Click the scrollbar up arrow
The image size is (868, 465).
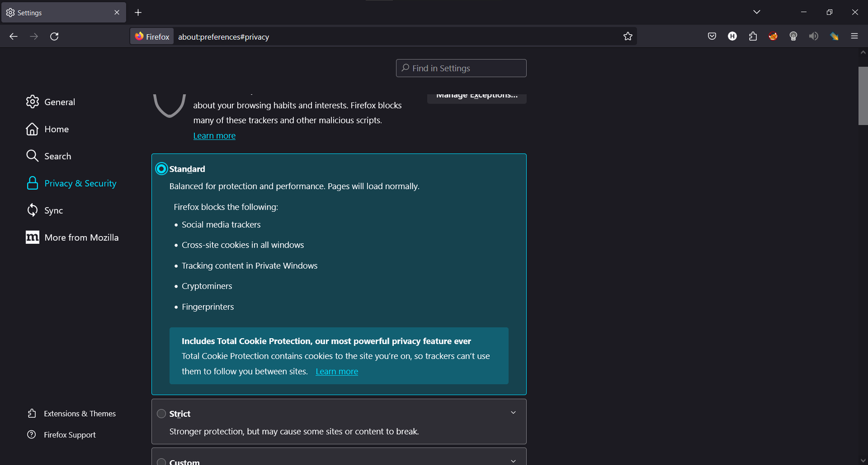[x=863, y=53]
